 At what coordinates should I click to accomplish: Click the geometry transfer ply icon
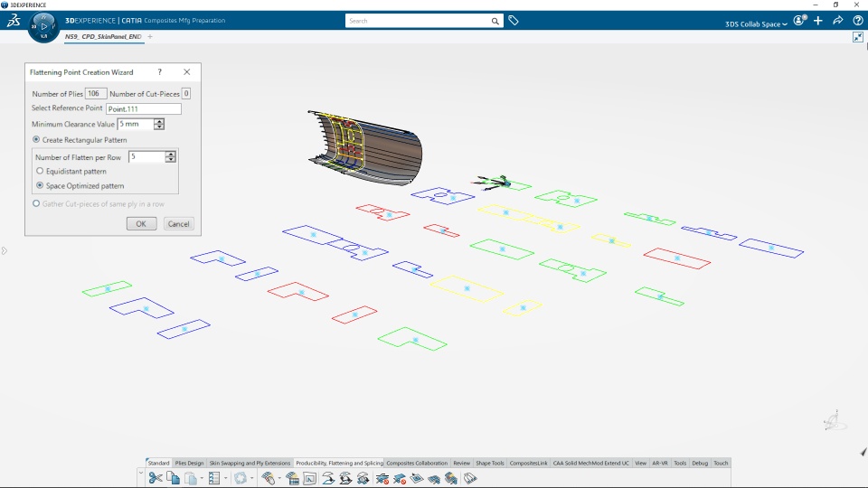[x=363, y=478]
